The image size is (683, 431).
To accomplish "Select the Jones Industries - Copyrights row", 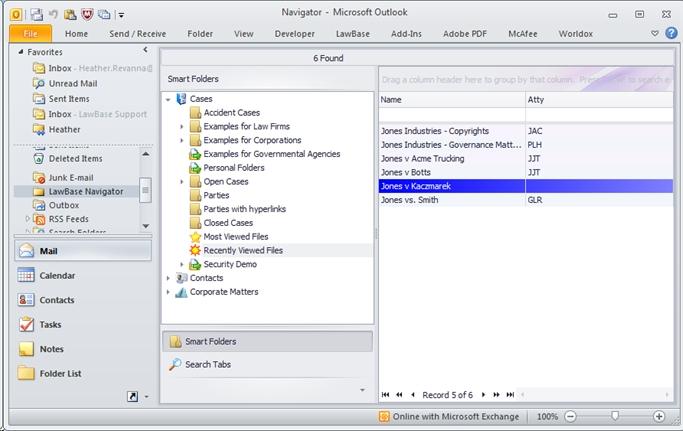I will click(x=526, y=131).
